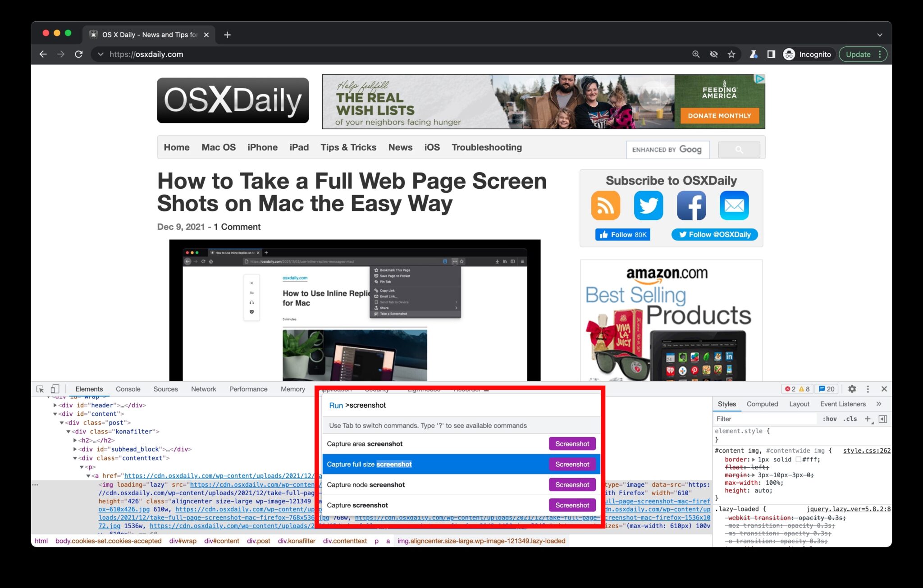Image resolution: width=923 pixels, height=588 pixels.
Task: Click the email subscription icon
Action: (x=734, y=205)
